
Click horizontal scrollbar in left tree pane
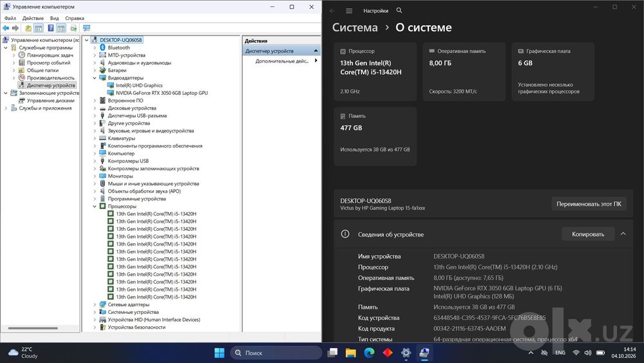coord(33,328)
